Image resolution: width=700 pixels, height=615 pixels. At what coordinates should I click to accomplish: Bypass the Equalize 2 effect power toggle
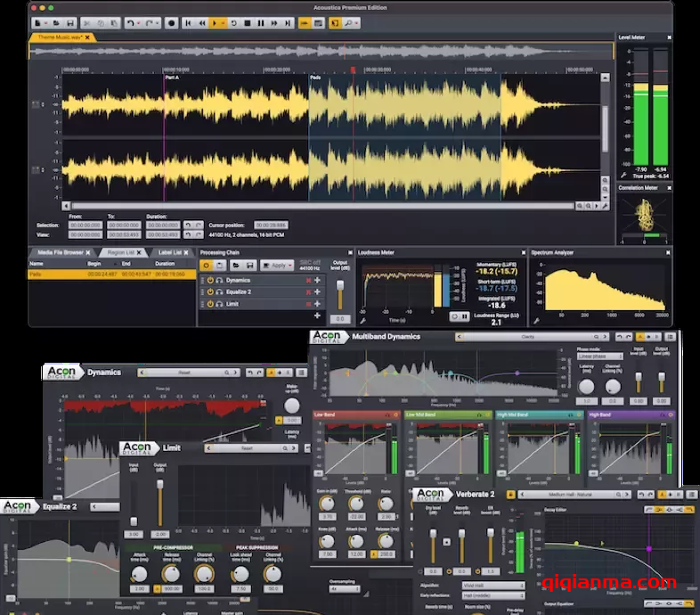210,291
